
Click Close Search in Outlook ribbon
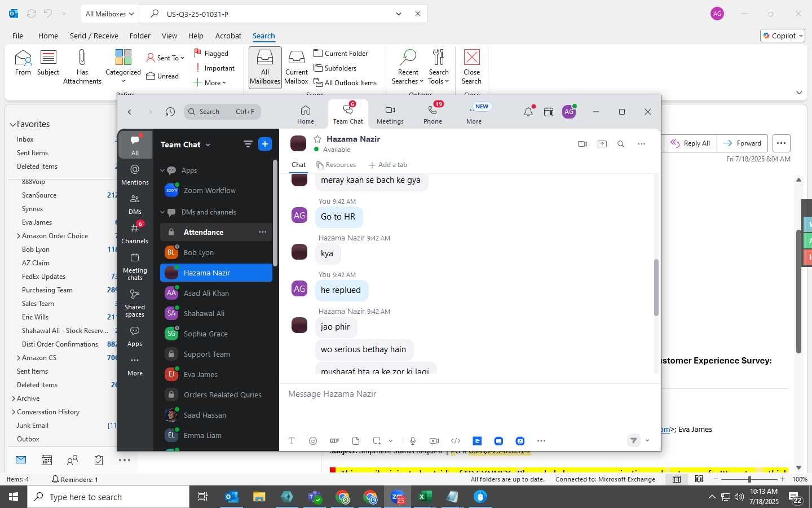pos(471,67)
